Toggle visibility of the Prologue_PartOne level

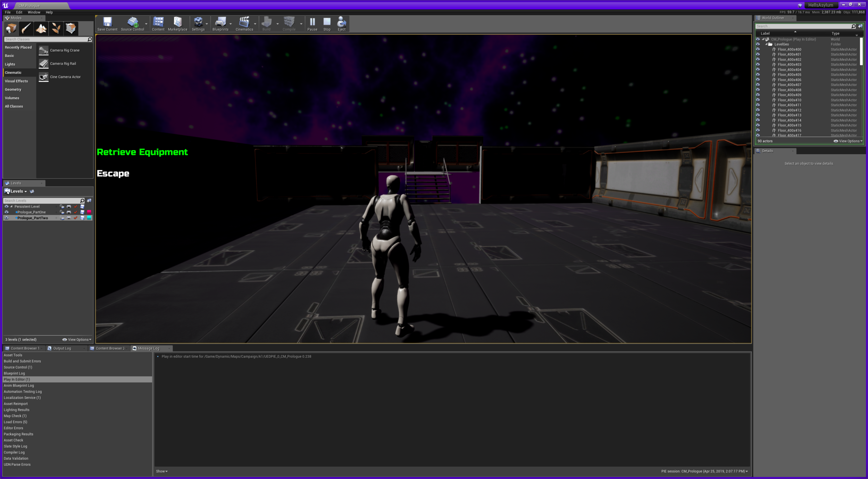pos(7,212)
